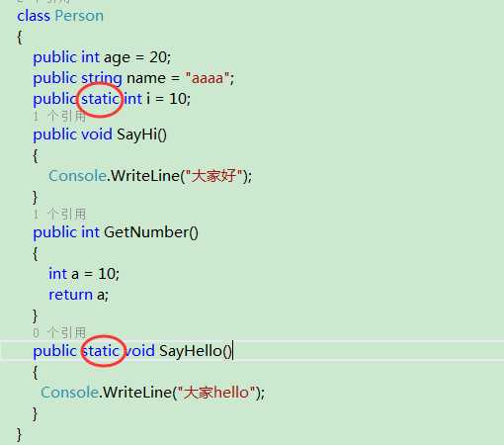The width and height of the screenshot is (504, 445).
Task: Open the '1 个引用' CodeLens above SayHi
Action: pyautogui.click(x=59, y=116)
